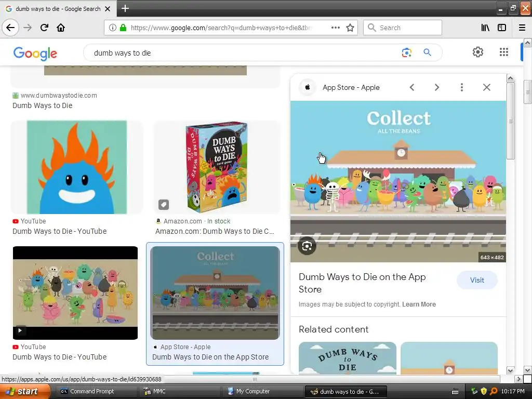The image size is (532, 399).
Task: Click App Store - Apple source under selected image
Action: 185,347
